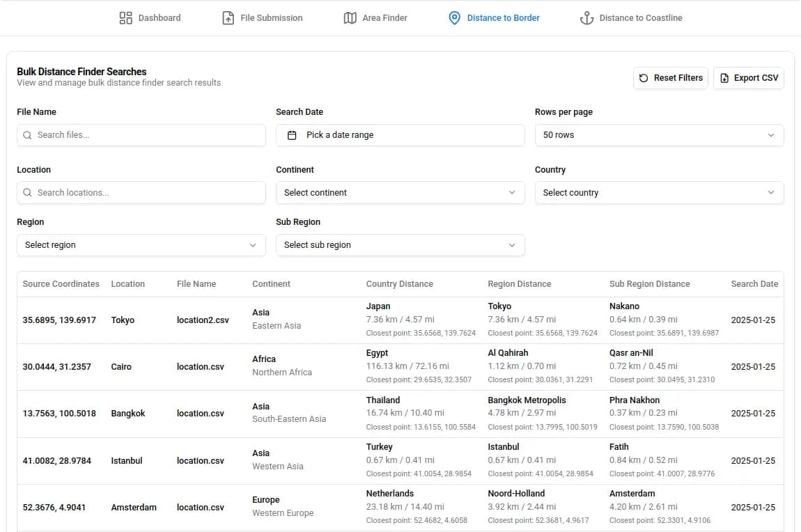Viewport: 801px width, 532px height.
Task: Click the File Submission upload icon
Action: point(228,18)
